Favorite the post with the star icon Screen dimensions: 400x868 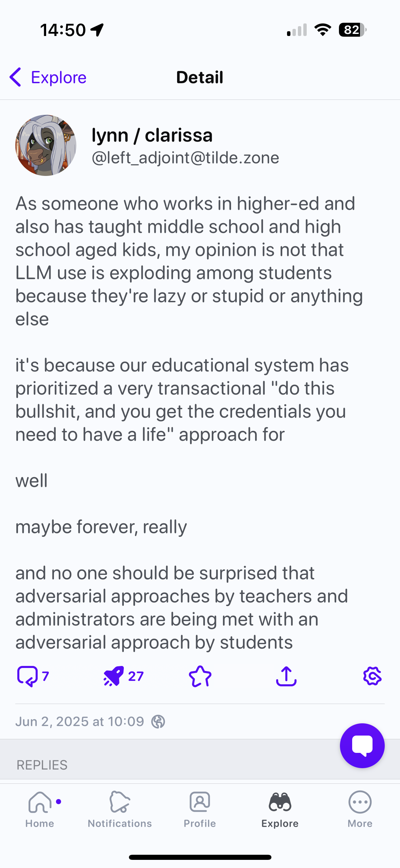click(x=200, y=676)
